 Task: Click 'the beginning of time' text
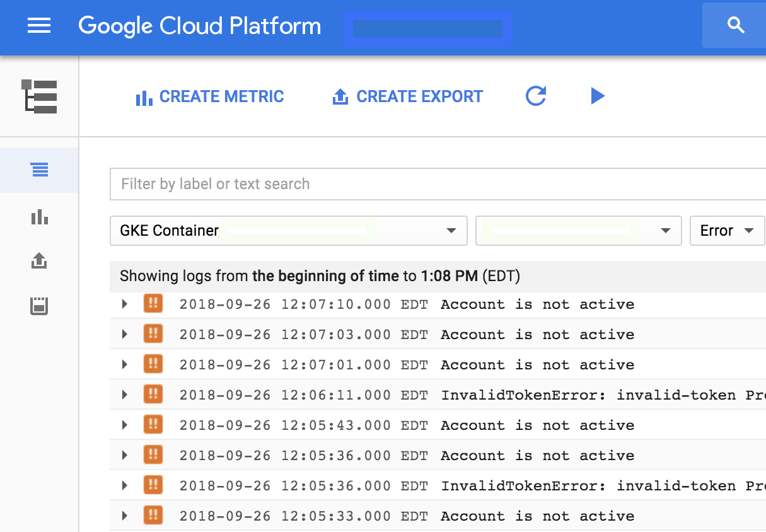pyautogui.click(x=325, y=276)
